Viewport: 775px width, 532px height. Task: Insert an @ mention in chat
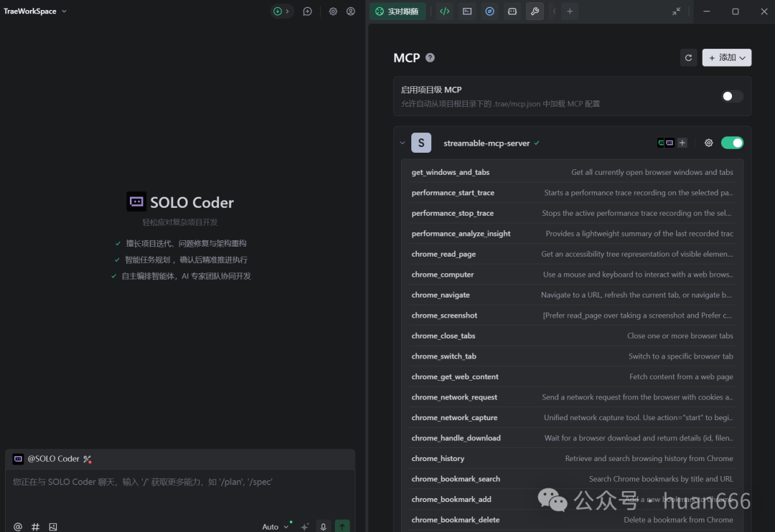point(18,526)
